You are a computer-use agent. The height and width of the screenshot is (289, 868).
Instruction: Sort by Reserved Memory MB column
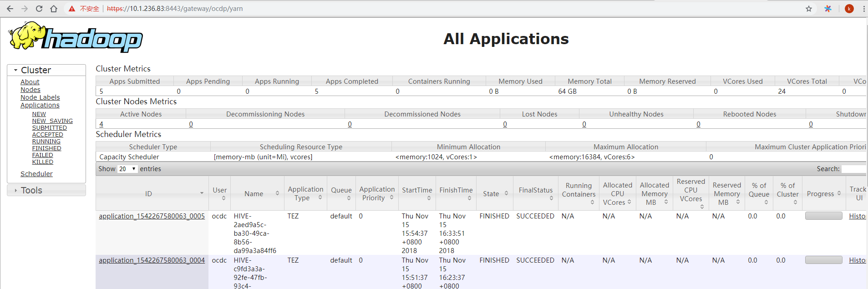pos(738,202)
